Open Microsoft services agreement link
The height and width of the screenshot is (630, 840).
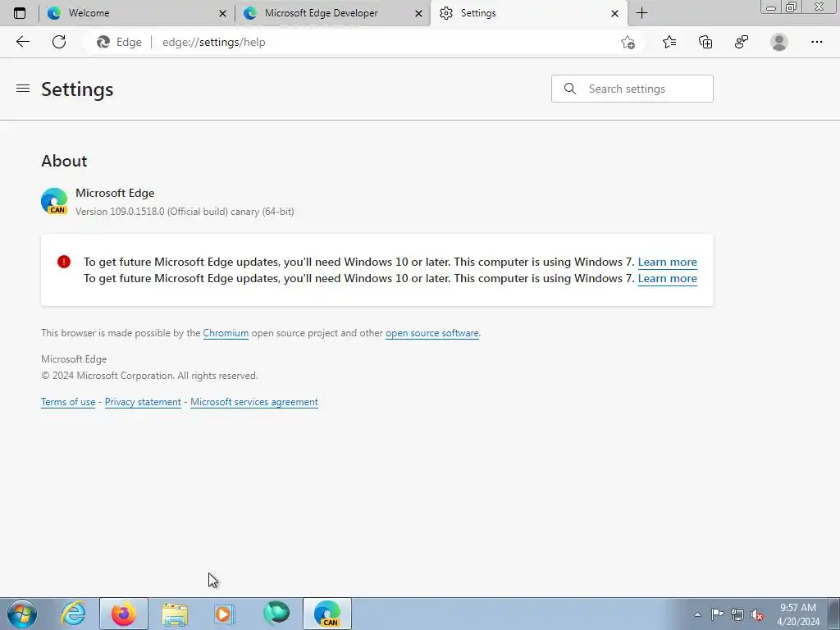(254, 402)
